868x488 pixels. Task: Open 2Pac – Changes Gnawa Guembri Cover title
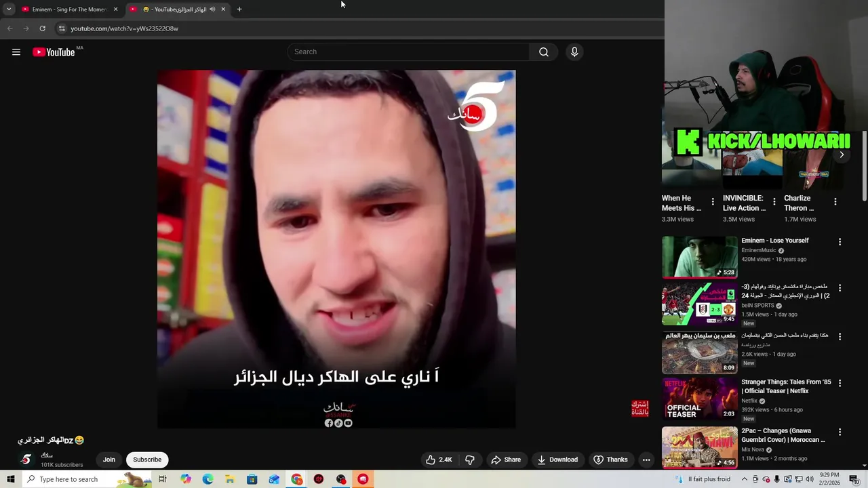783,435
